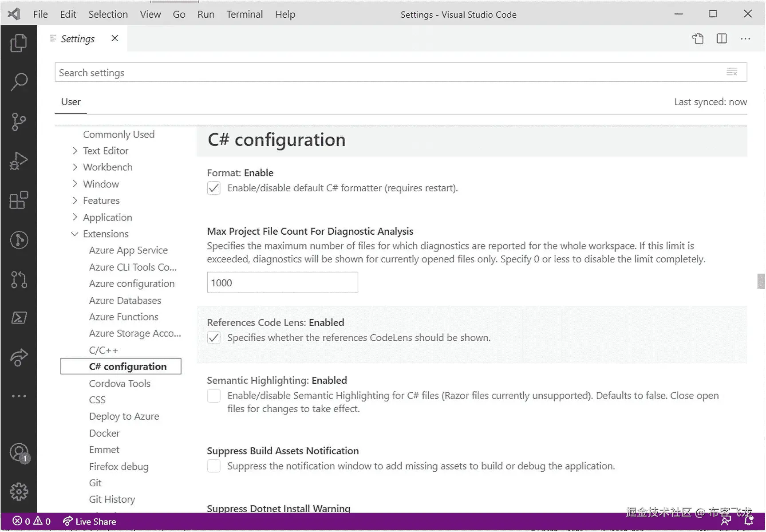Screen dimensions: 766x532
Task: Select Azure Functions settings
Action: (123, 317)
